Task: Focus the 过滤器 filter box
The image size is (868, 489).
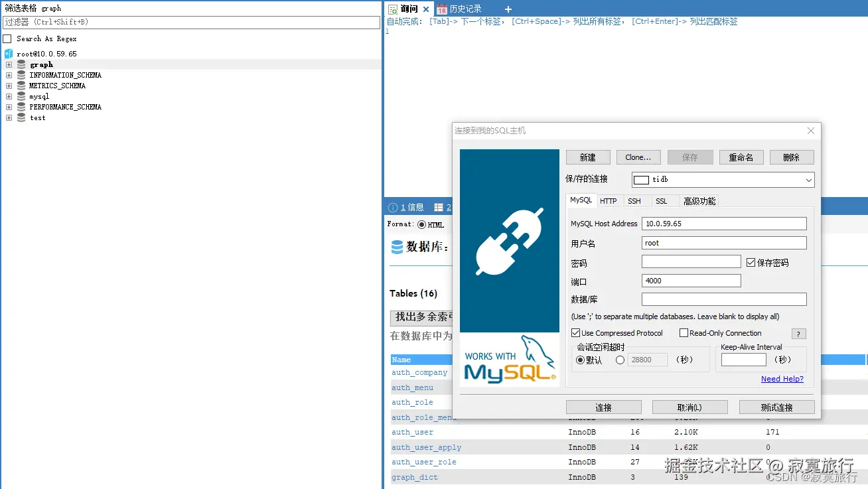Action: (191, 22)
